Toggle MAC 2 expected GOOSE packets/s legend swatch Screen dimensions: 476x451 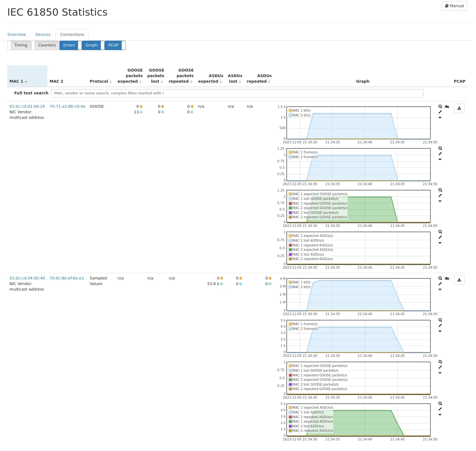tap(290, 208)
